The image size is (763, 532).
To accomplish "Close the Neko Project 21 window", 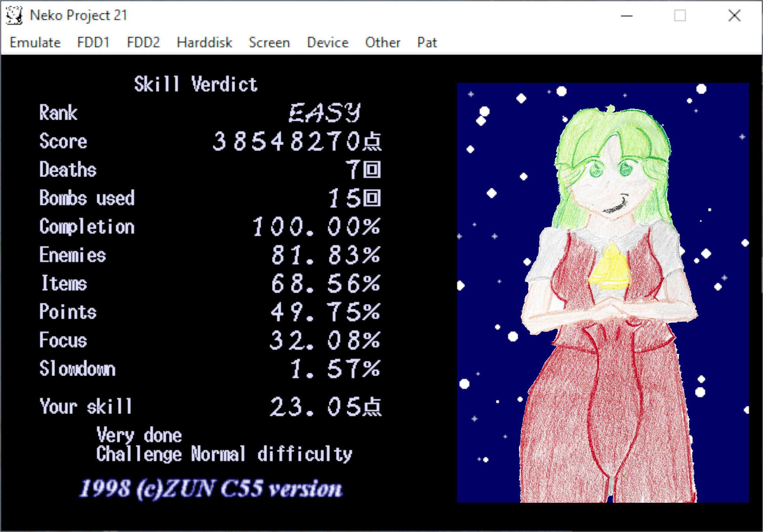I will tap(734, 15).
